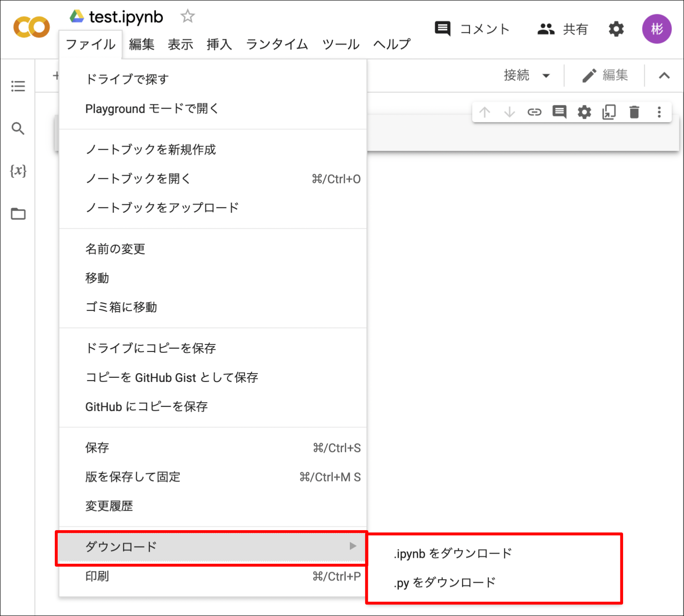Screen dimensions: 684x616
Task: Open the 表示 menu
Action: tap(180, 45)
